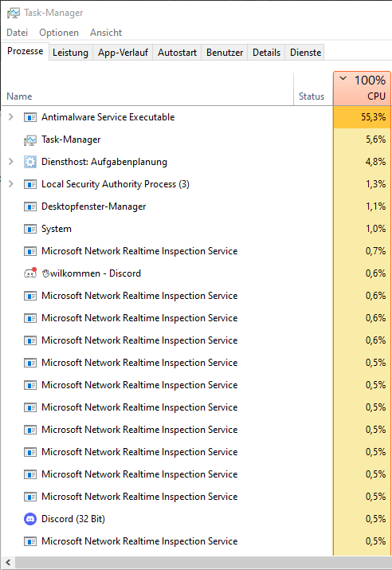Image resolution: width=392 pixels, height=570 pixels.
Task: Click the 5,6% CPU value
Action: (x=375, y=140)
